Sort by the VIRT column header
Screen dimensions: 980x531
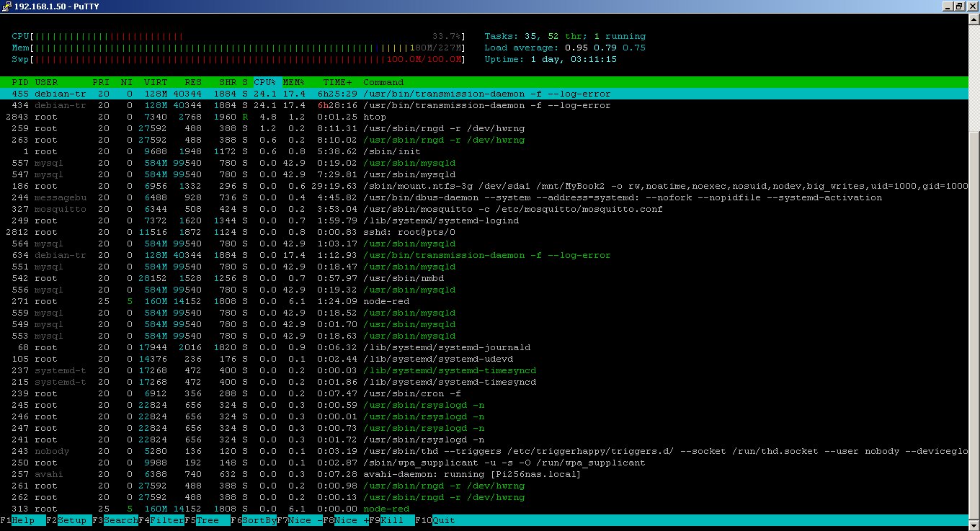tap(156, 82)
